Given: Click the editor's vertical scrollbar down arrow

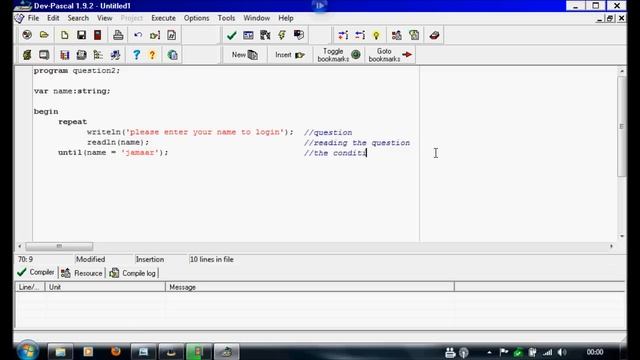Looking at the screenshot, I should point(622,236).
